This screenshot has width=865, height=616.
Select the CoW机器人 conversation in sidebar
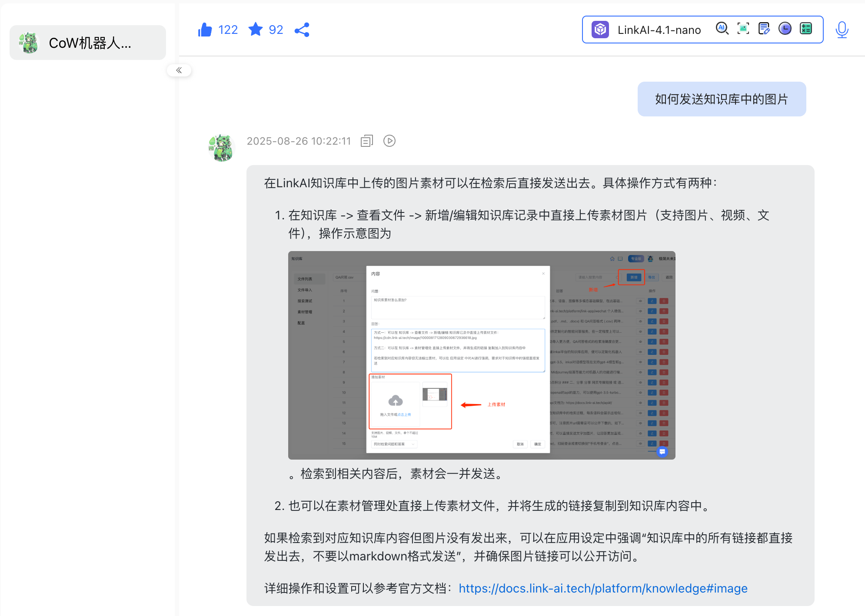[88, 43]
